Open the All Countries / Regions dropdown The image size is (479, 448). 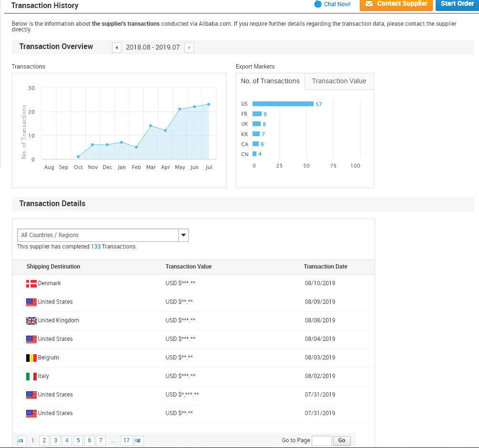(x=103, y=235)
